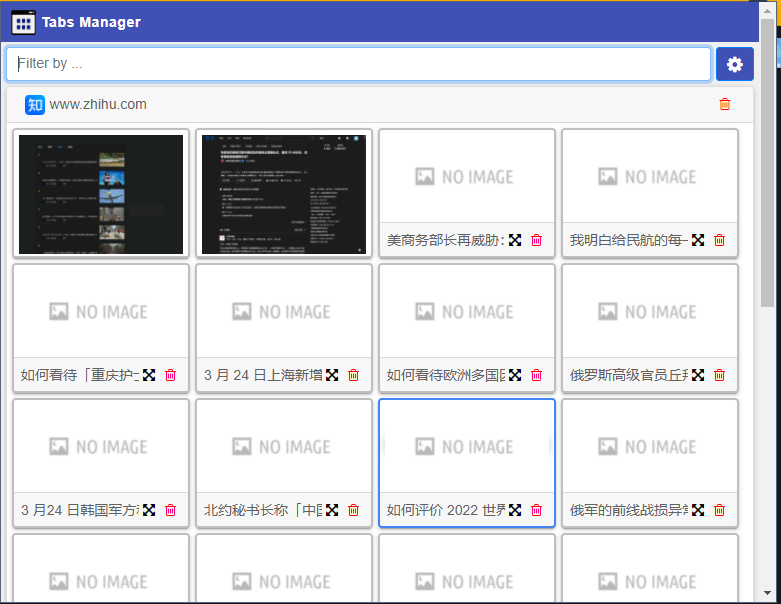Delete the "3 月24 日韩国军方" tab

170,510
